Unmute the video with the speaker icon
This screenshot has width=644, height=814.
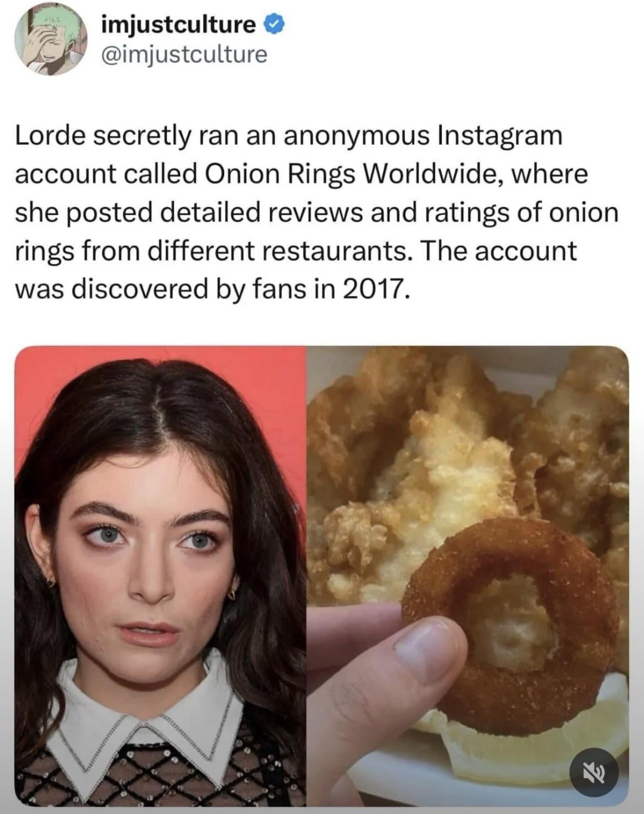594,772
